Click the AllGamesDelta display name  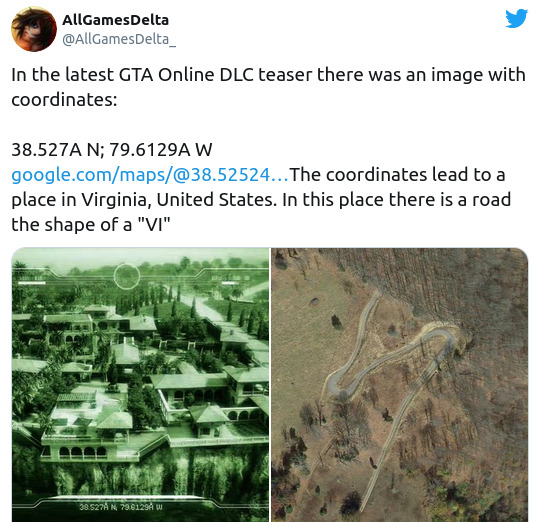click(115, 20)
